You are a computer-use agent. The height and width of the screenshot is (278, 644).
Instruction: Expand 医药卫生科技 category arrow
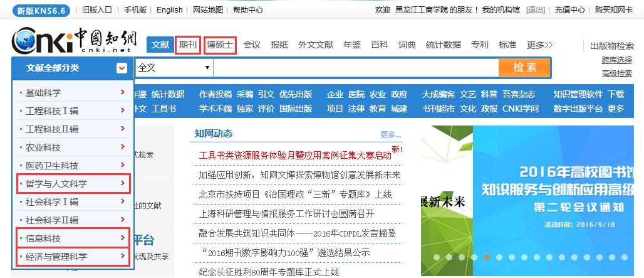pos(122,165)
